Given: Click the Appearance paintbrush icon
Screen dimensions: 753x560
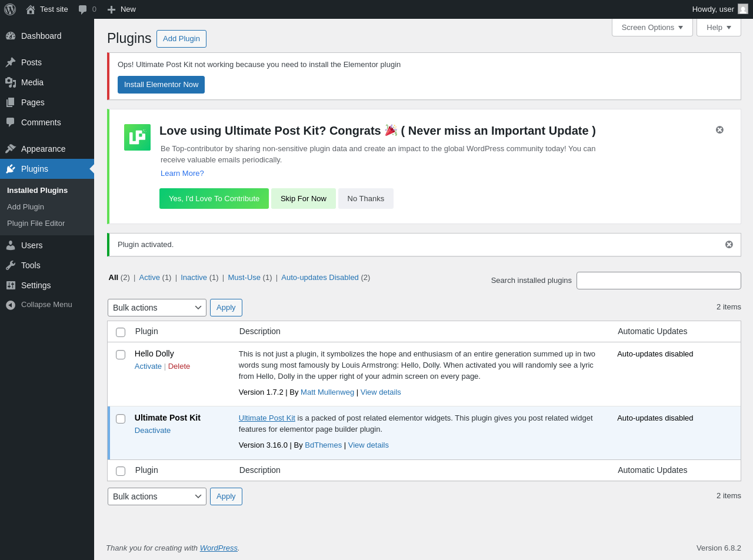Looking at the screenshot, I should pyautogui.click(x=11, y=149).
